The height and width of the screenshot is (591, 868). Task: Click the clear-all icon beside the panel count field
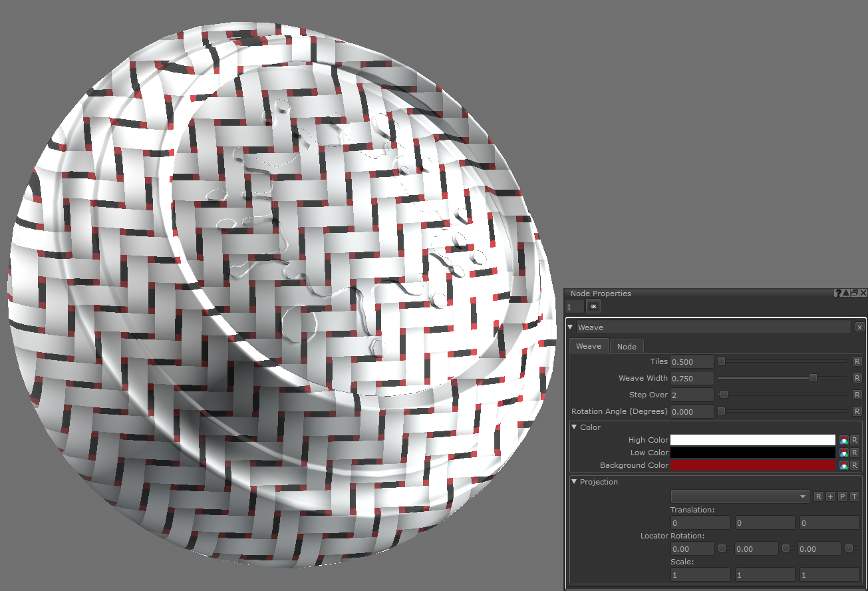(x=593, y=306)
